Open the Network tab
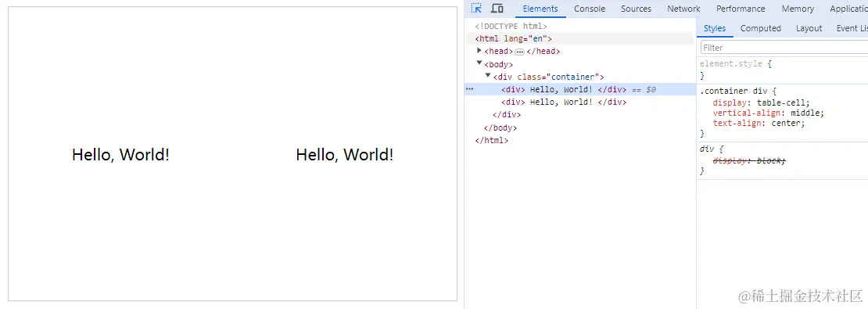The width and height of the screenshot is (868, 309). (x=683, y=9)
